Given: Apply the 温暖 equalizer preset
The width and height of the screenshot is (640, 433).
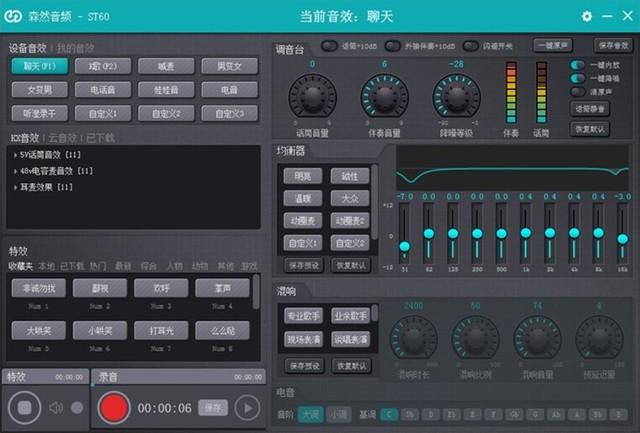Looking at the screenshot, I should tap(303, 199).
